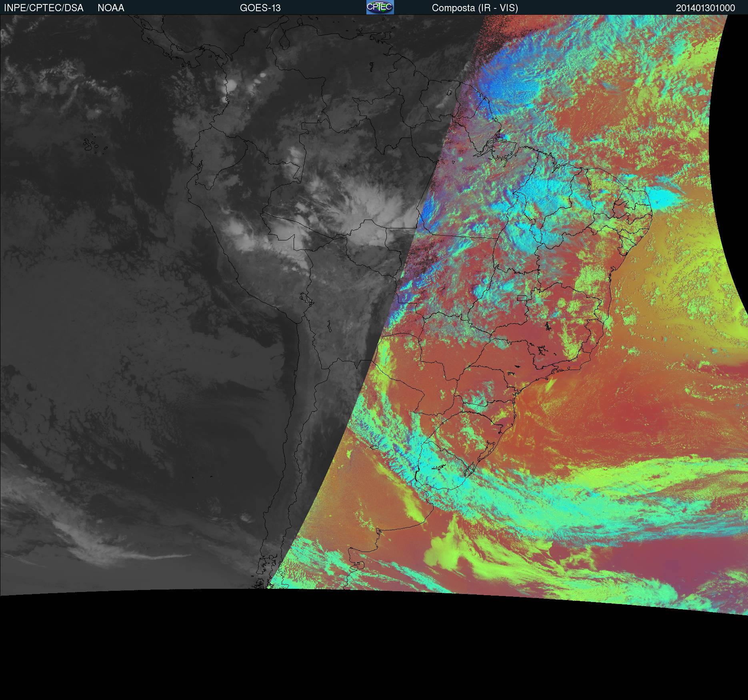This screenshot has height=700, width=748.
Task: Click the Composta (IR - VIS) title
Action: [x=475, y=8]
